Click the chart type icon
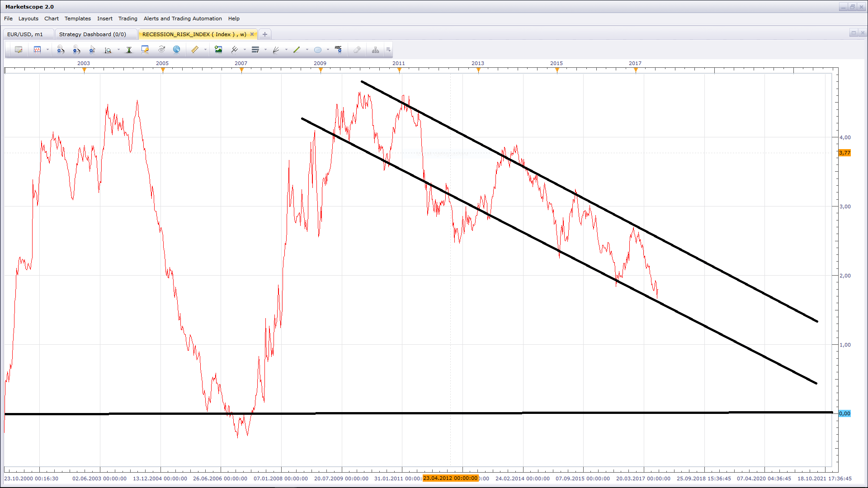This screenshot has height=488, width=868. point(38,50)
